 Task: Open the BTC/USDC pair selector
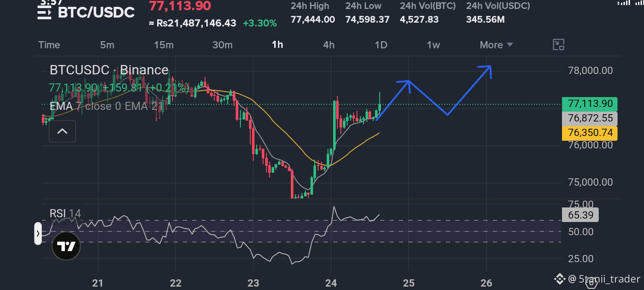pos(96,12)
